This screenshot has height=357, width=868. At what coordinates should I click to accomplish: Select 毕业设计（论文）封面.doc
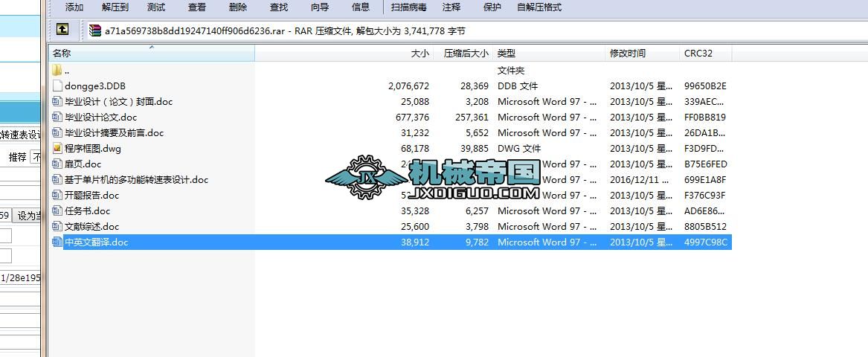coord(118,101)
